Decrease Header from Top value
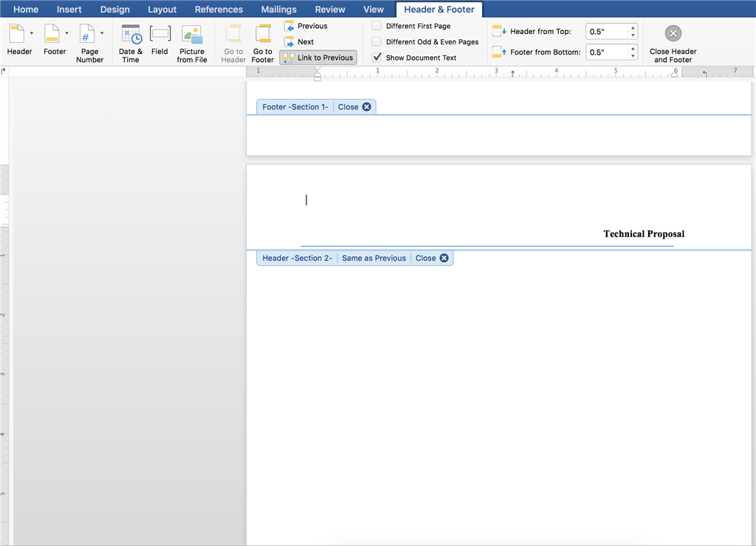The image size is (756, 546). tap(633, 35)
